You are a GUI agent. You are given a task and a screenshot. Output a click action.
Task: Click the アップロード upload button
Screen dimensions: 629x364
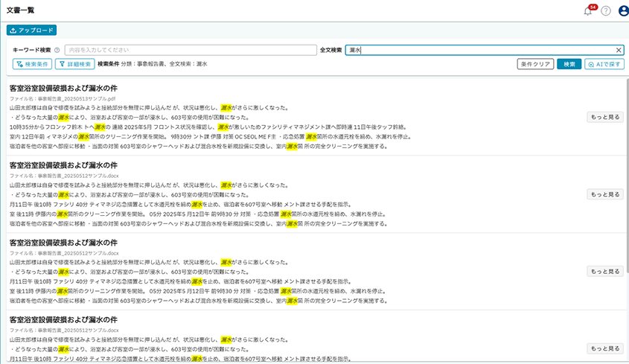[31, 30]
